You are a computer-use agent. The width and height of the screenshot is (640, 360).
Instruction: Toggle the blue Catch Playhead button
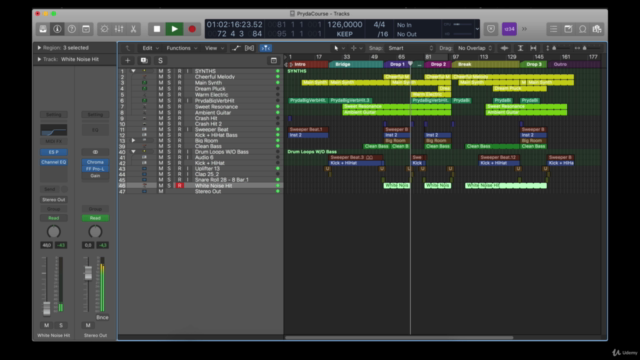[266, 48]
